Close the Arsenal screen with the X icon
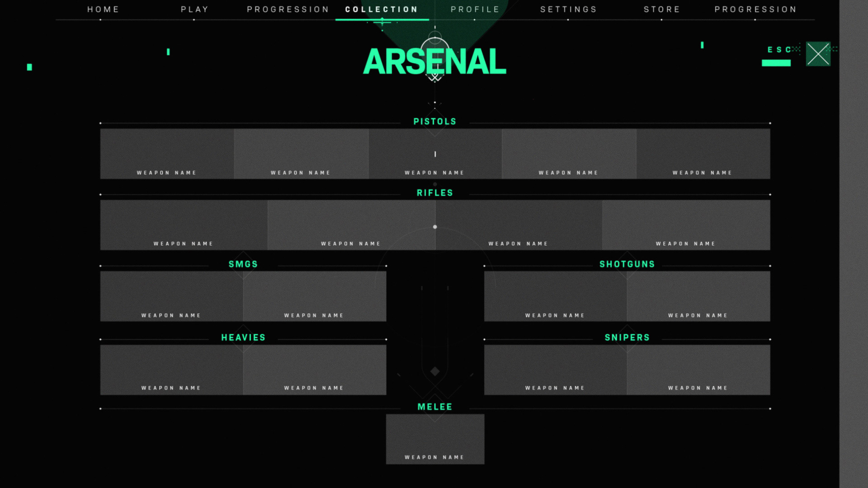 [818, 54]
